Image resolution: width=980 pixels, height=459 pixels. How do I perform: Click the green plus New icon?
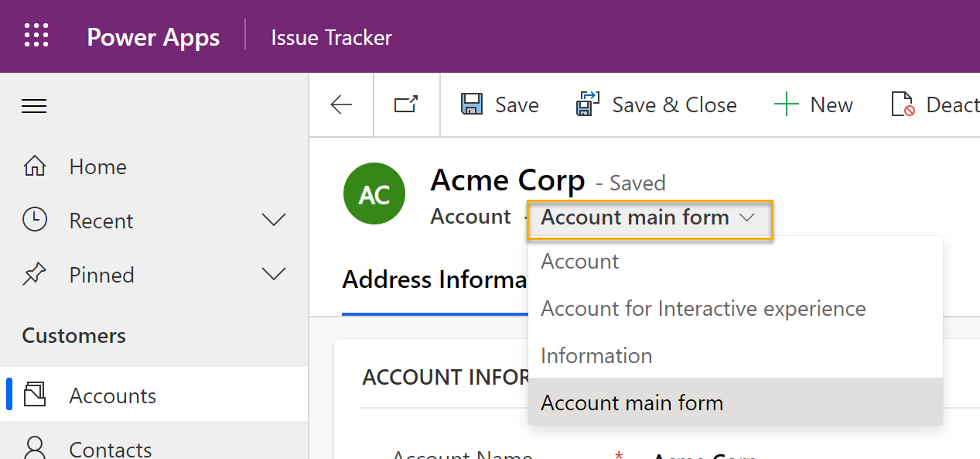[786, 105]
